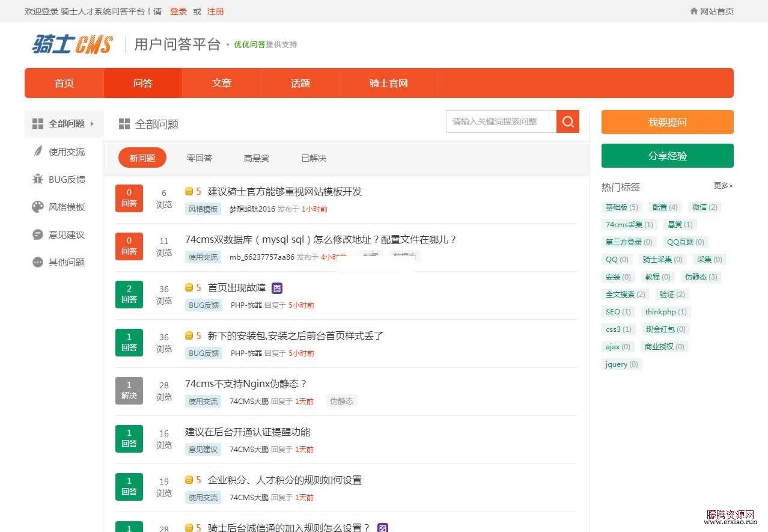This screenshot has width=768, height=532.
Task: Click the 商业授权 (0) hot tag
Action: 664,346
